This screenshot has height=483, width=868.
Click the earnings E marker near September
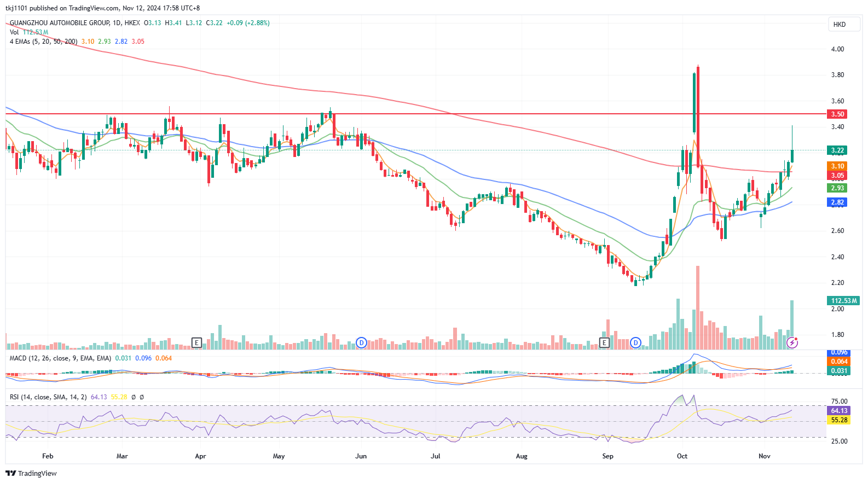click(x=604, y=343)
